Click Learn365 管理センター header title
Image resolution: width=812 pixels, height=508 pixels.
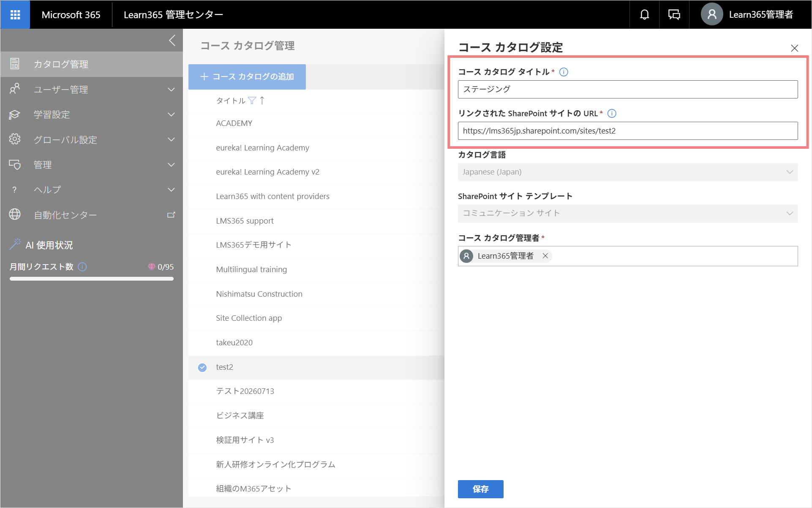173,15
